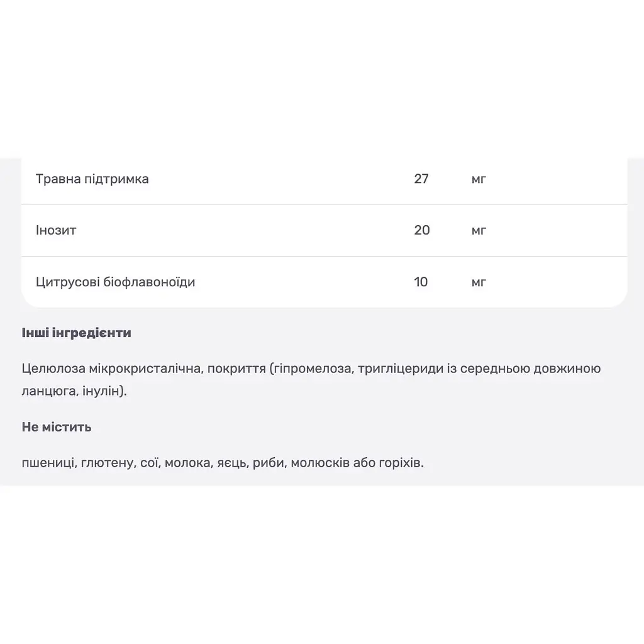Click 'середньою довжиною' in the ingredient paragraph
The width and height of the screenshot is (644, 644).
coord(530,369)
